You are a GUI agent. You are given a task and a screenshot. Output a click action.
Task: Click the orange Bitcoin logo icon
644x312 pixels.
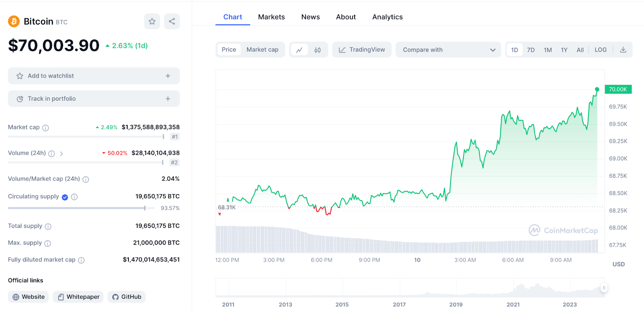tap(14, 21)
